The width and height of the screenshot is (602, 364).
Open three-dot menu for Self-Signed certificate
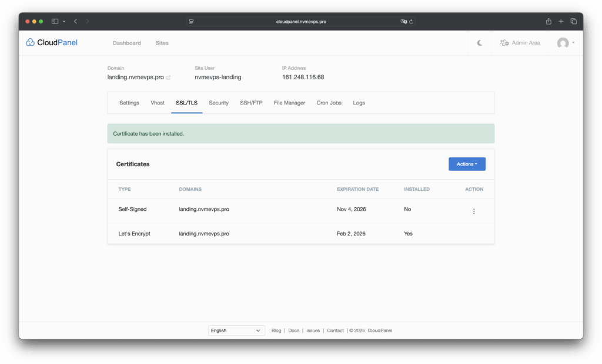[474, 211]
